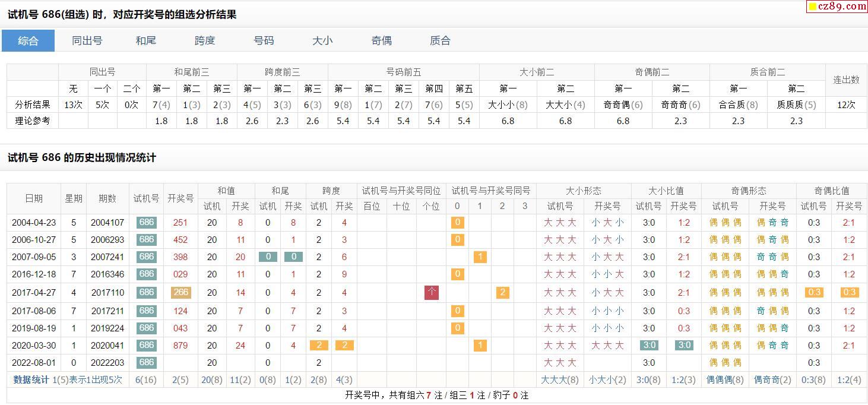This screenshot has height=405, width=868.
Task: Click the 2004-04-23 date cell
Action: 34,223
